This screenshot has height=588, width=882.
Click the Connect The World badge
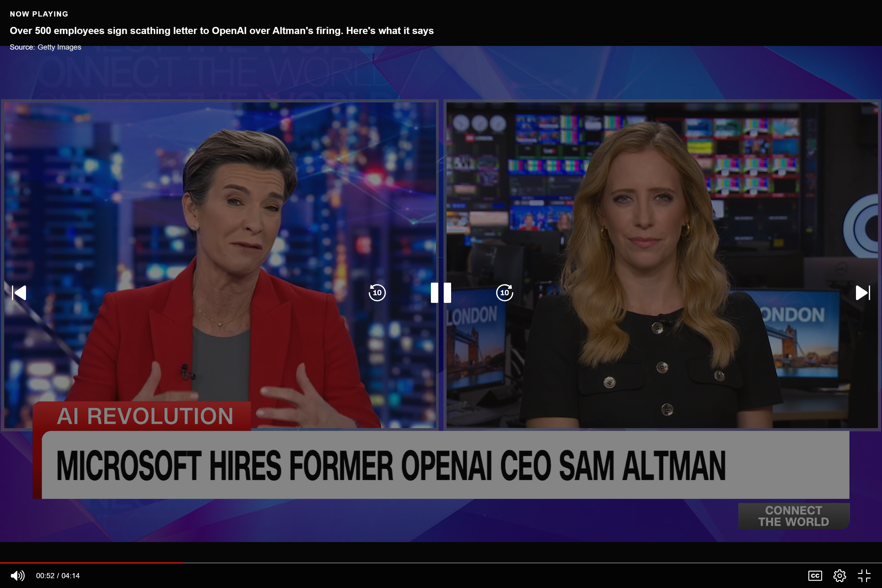click(x=793, y=516)
